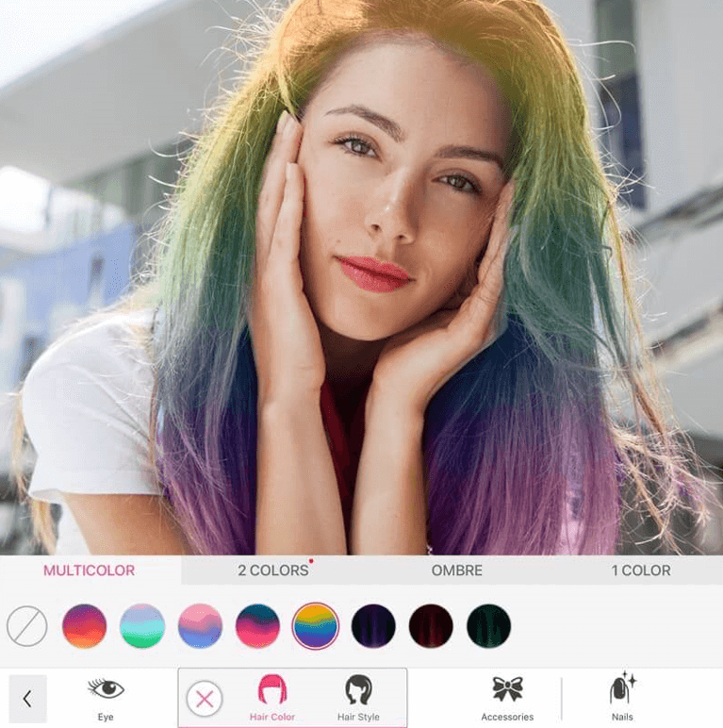Tap the photo preview of the model
This screenshot has width=723, height=728.
coord(362,277)
